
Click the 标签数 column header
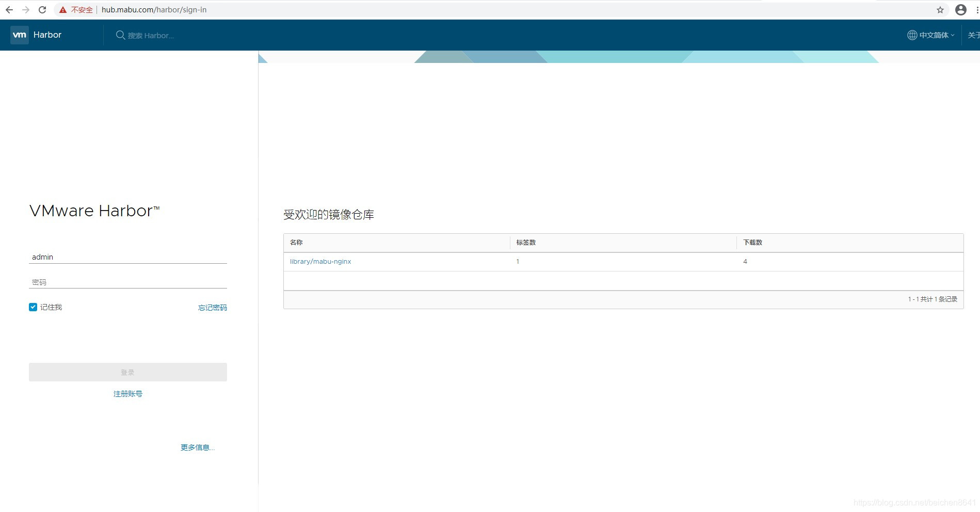tap(526, 243)
